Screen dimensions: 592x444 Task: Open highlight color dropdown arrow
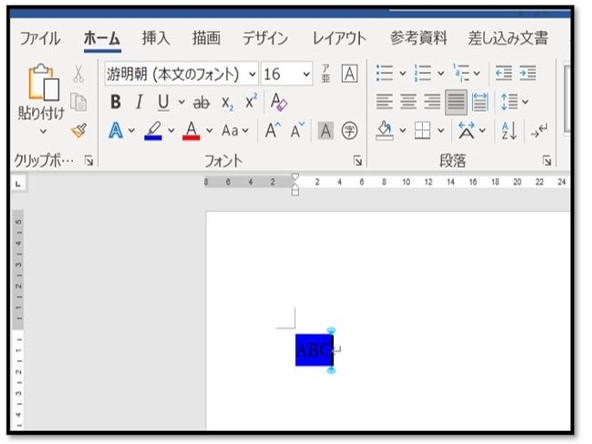pyautogui.click(x=171, y=131)
